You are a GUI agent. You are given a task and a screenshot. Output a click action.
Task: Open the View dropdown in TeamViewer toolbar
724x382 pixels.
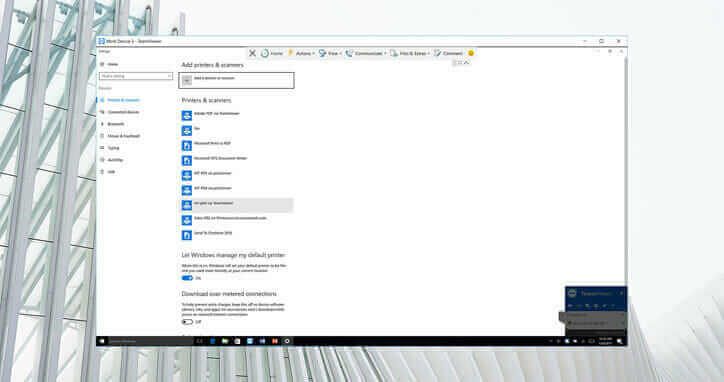pos(330,53)
